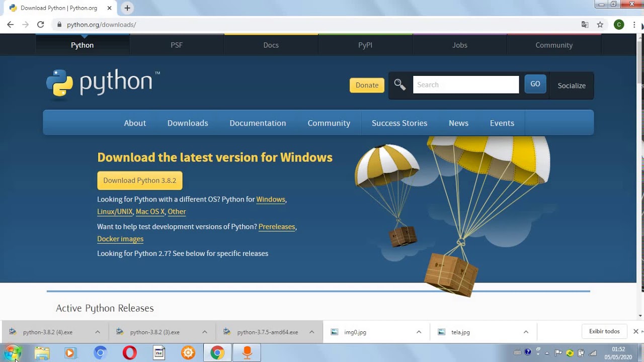Click the magnifying glass search icon

400,85
